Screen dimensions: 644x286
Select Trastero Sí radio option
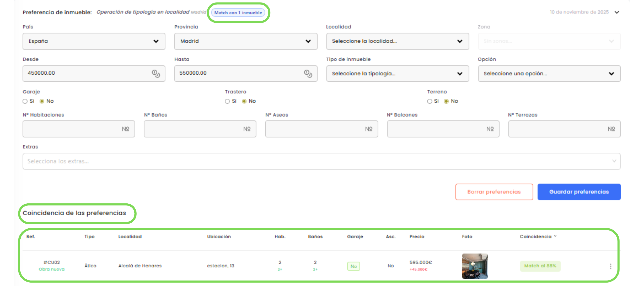[227, 101]
